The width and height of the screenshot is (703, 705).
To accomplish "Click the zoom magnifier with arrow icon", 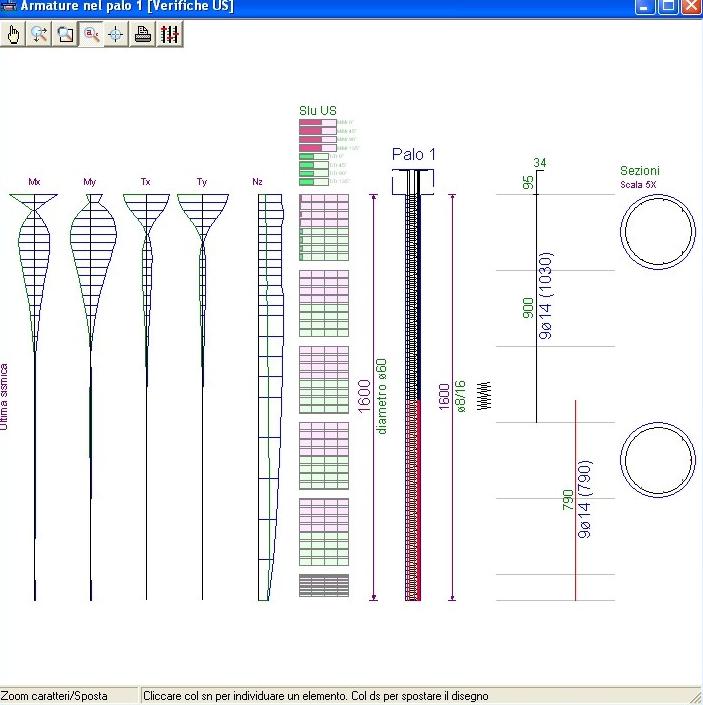I will [39, 34].
